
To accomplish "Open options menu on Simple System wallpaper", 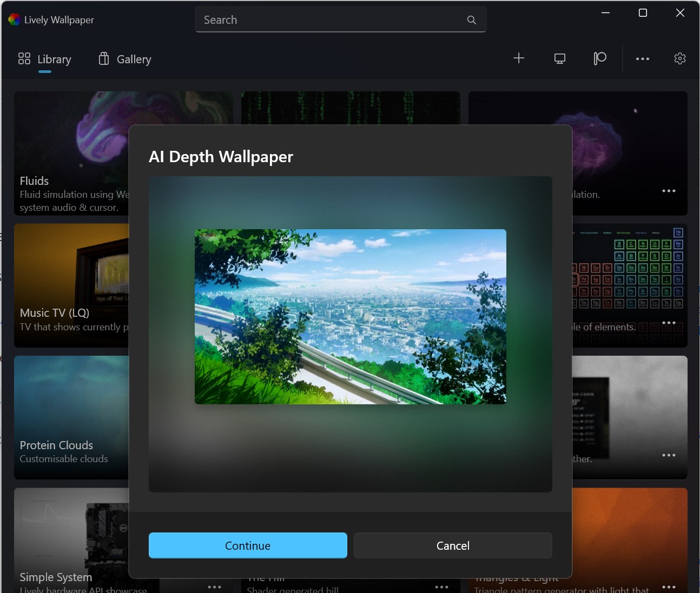I will tap(214, 587).
